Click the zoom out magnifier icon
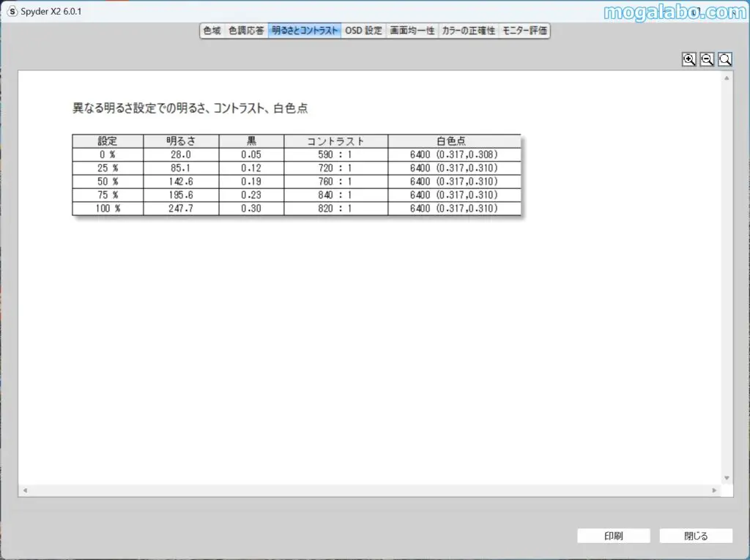Image resolution: width=750 pixels, height=560 pixels. [x=707, y=60]
